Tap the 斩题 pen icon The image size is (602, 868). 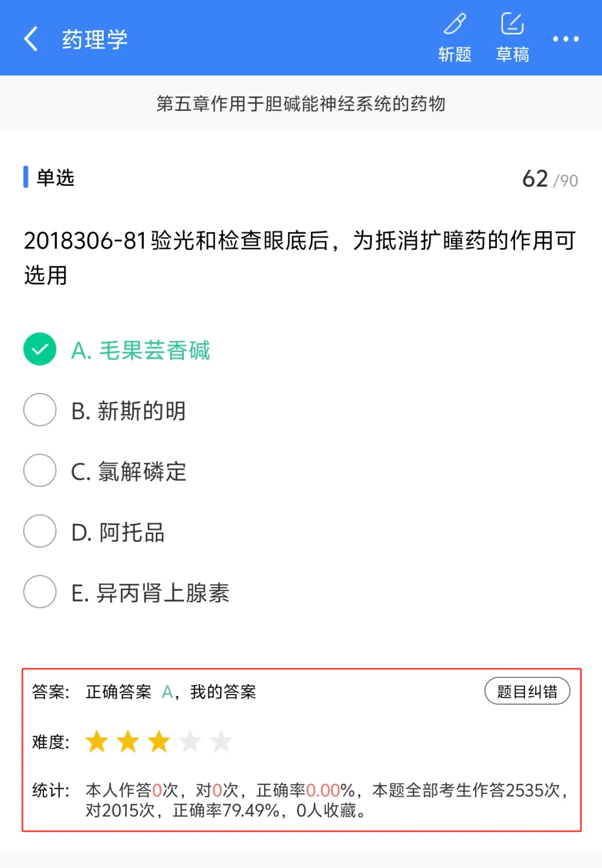tap(455, 24)
